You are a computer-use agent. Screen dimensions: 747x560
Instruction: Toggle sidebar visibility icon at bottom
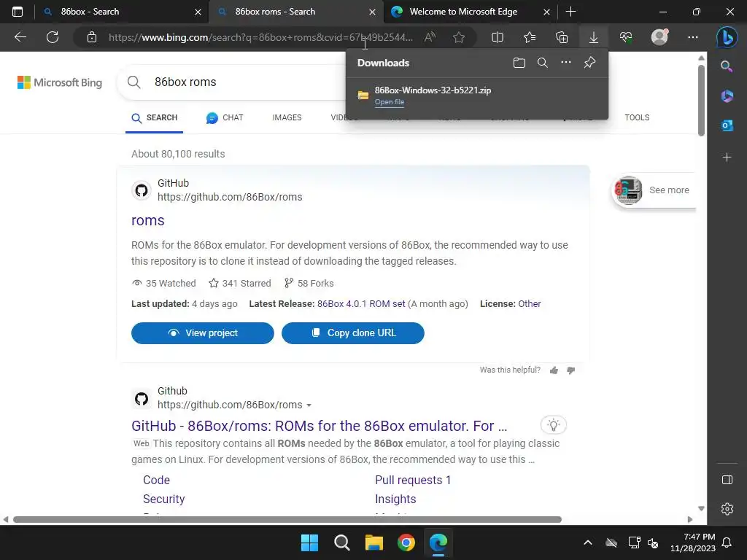click(727, 480)
